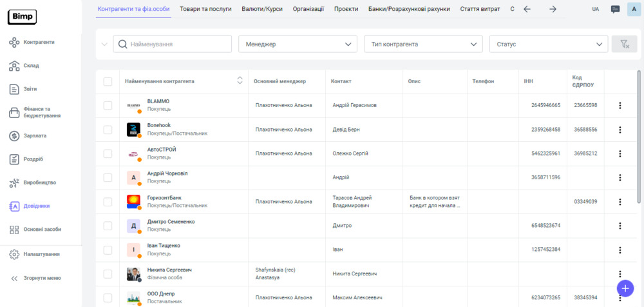Expand the Тип контрагента dropdown
This screenshot has height=307, width=644.
tap(423, 44)
